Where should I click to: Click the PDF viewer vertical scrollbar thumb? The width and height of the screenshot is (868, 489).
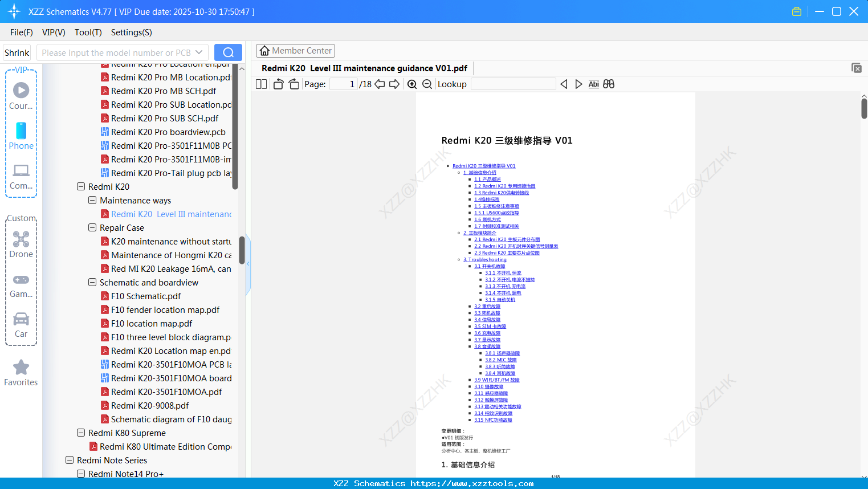[864, 108]
